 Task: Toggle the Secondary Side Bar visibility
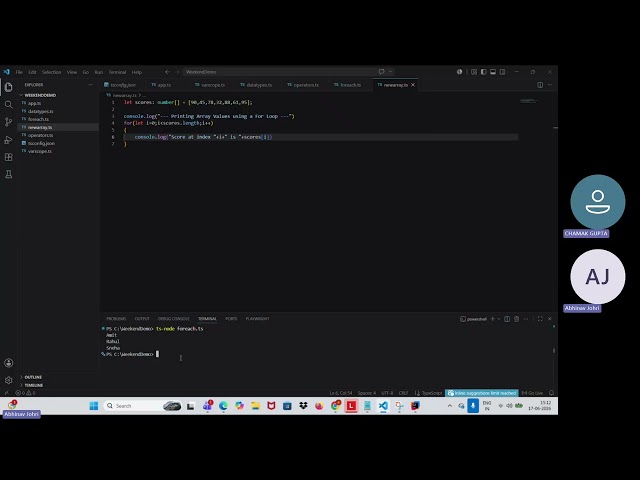(502, 72)
